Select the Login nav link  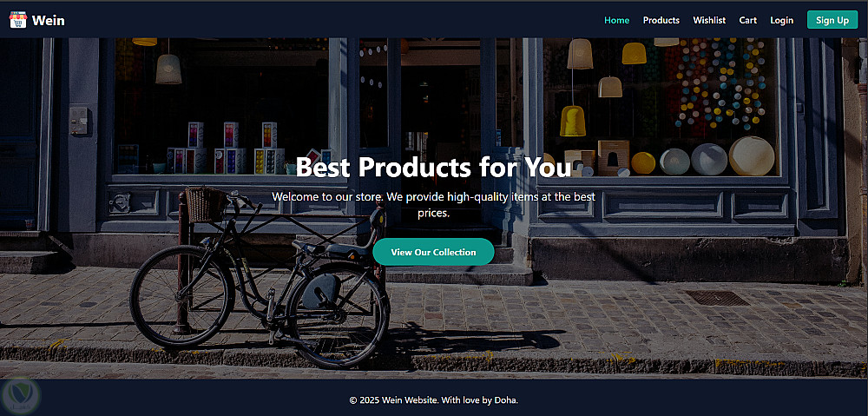tap(782, 21)
